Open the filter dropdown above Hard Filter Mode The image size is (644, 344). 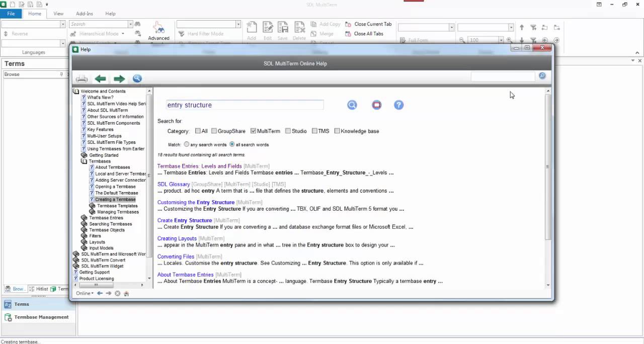click(238, 24)
